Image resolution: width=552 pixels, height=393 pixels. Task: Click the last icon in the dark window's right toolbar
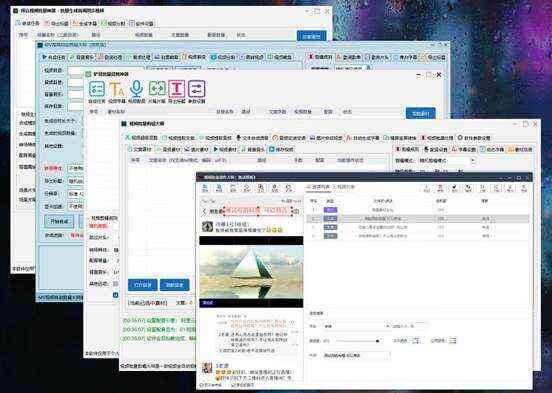pyautogui.click(x=523, y=188)
